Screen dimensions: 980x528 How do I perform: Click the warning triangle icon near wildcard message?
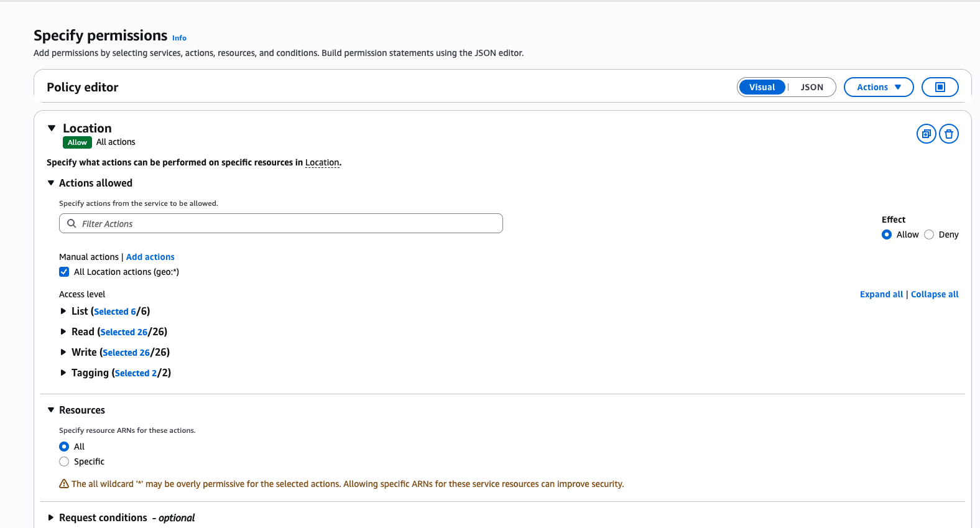click(64, 484)
